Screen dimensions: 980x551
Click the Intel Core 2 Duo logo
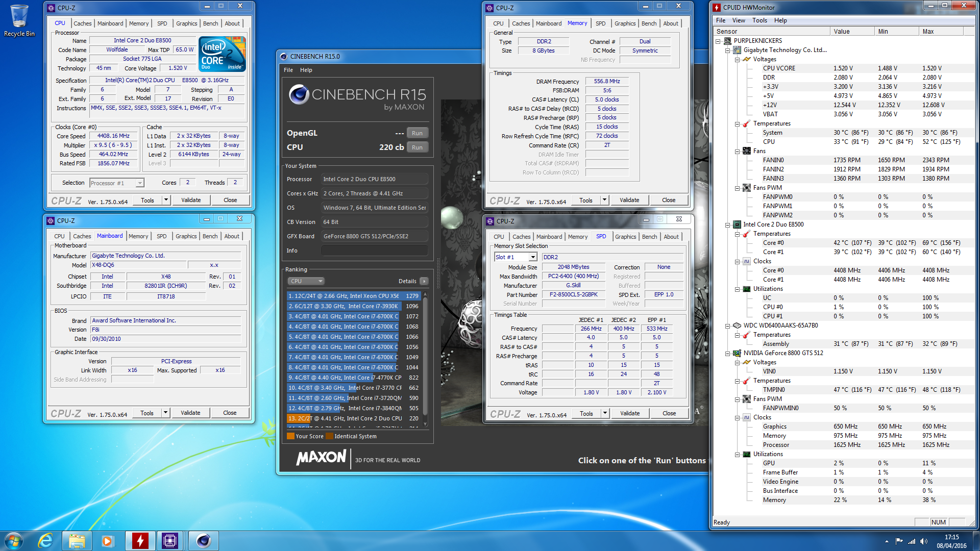[x=222, y=54]
